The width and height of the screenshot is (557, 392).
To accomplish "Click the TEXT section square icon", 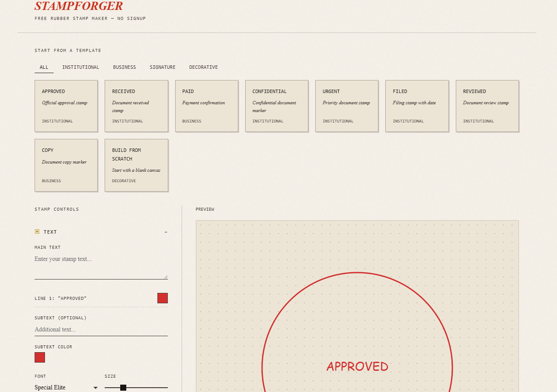I will (37, 231).
